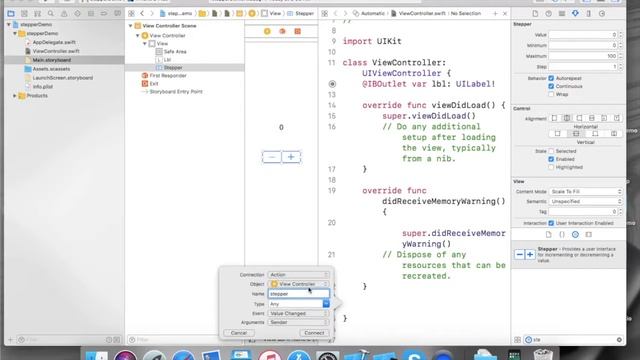Check the Highlighted state checkbox
This screenshot has width=640, height=360.
551,167
